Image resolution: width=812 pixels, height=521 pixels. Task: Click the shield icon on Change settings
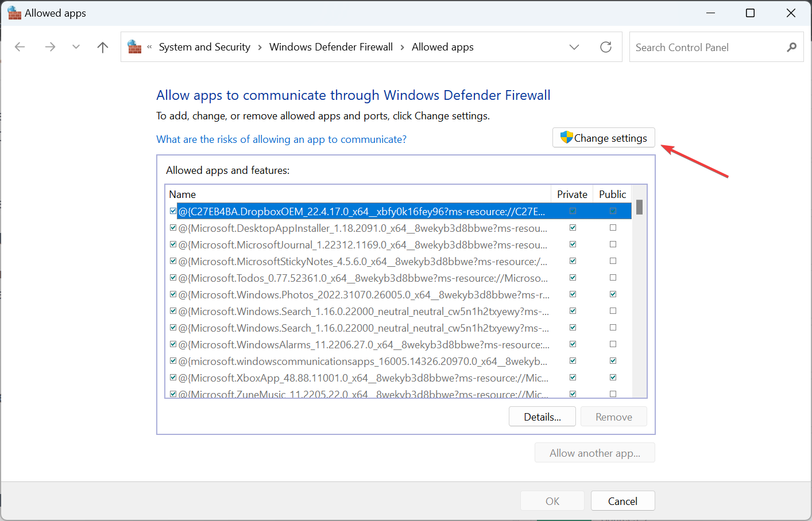click(566, 137)
